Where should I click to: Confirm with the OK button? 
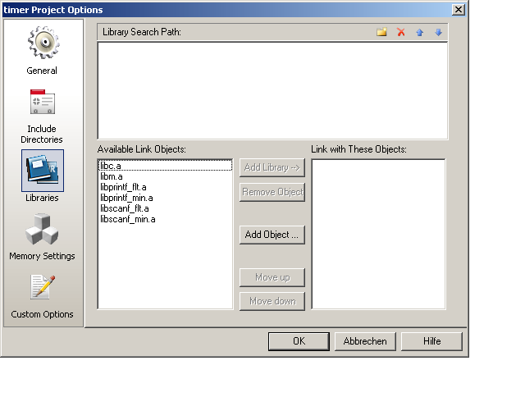tap(299, 341)
